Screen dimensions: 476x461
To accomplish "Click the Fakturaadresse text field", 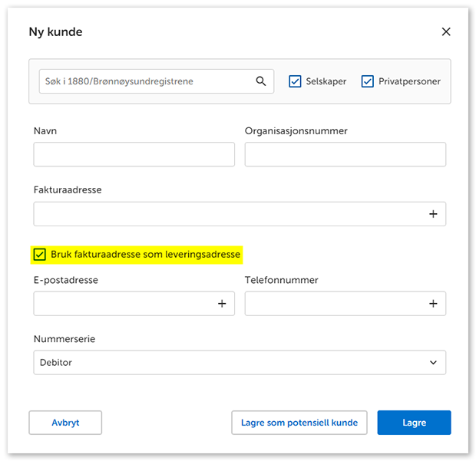I will [x=226, y=214].
